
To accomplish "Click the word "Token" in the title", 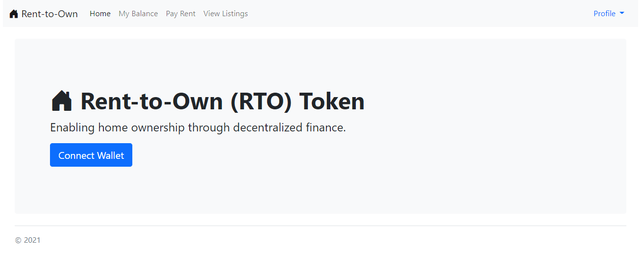I will [332, 101].
